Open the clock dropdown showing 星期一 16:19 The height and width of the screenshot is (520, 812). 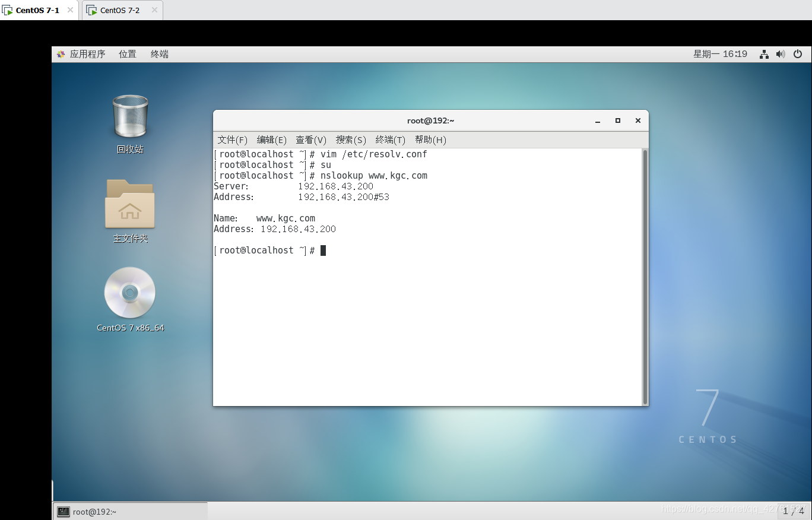pyautogui.click(x=720, y=53)
